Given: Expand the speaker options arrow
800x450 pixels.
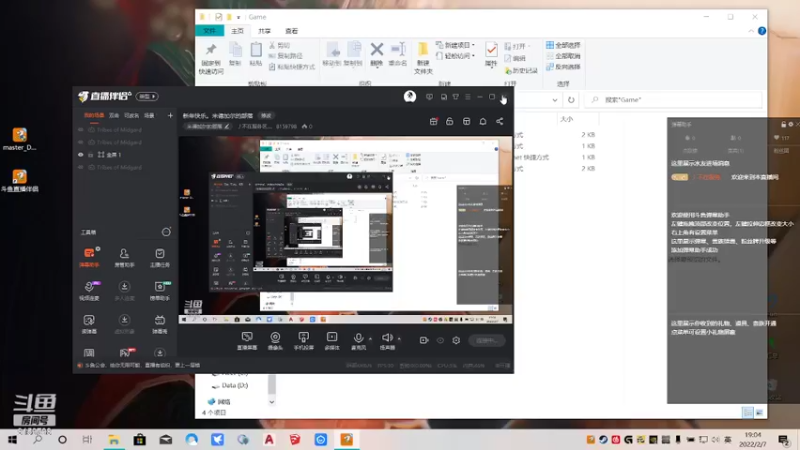Looking at the screenshot, I should coord(399,338).
